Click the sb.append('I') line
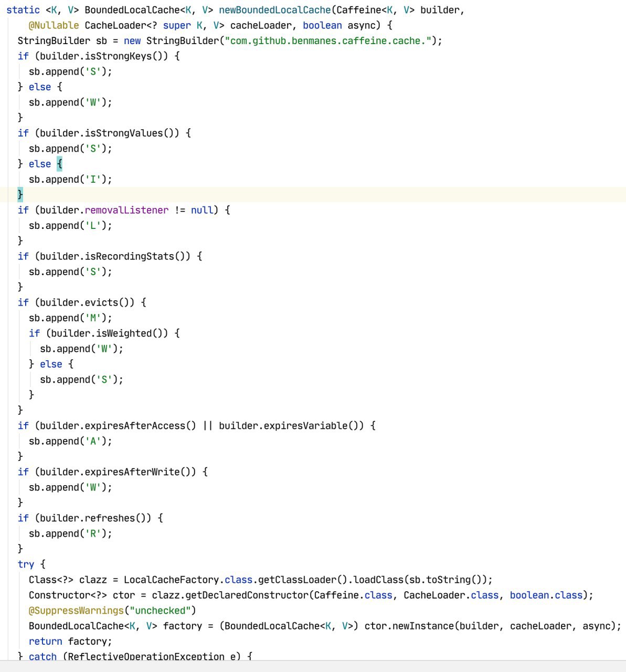Image resolution: width=626 pixels, height=672 pixels. [x=71, y=180]
